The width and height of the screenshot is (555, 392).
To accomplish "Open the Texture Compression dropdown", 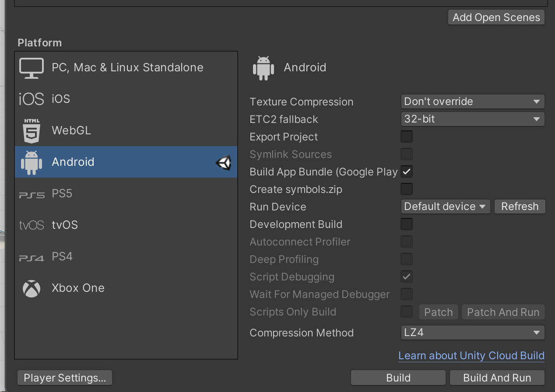I will point(472,101).
